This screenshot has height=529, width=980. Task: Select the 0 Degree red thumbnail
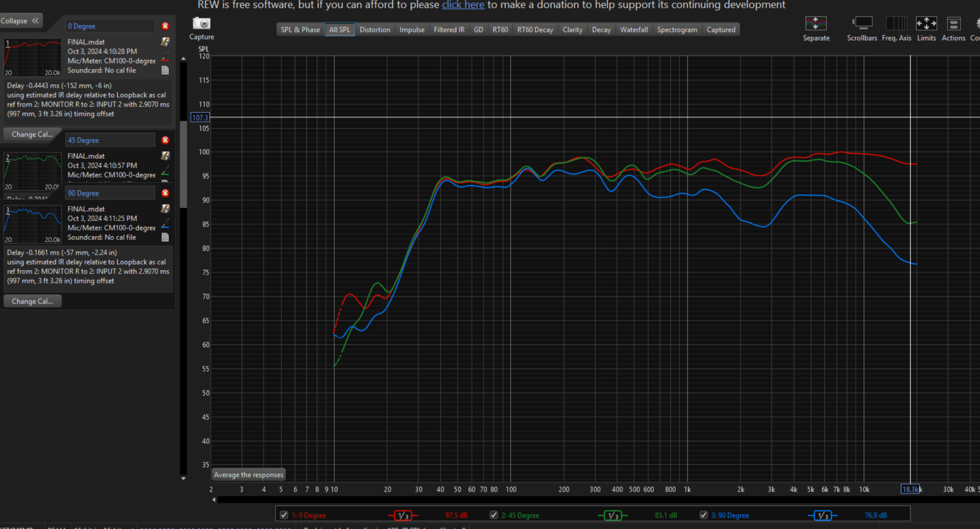point(33,57)
